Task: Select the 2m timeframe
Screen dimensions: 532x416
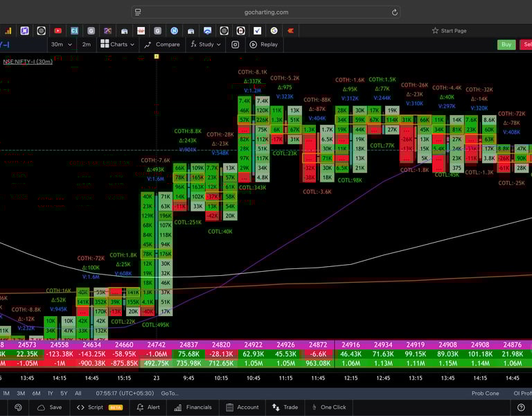Action: [x=87, y=44]
